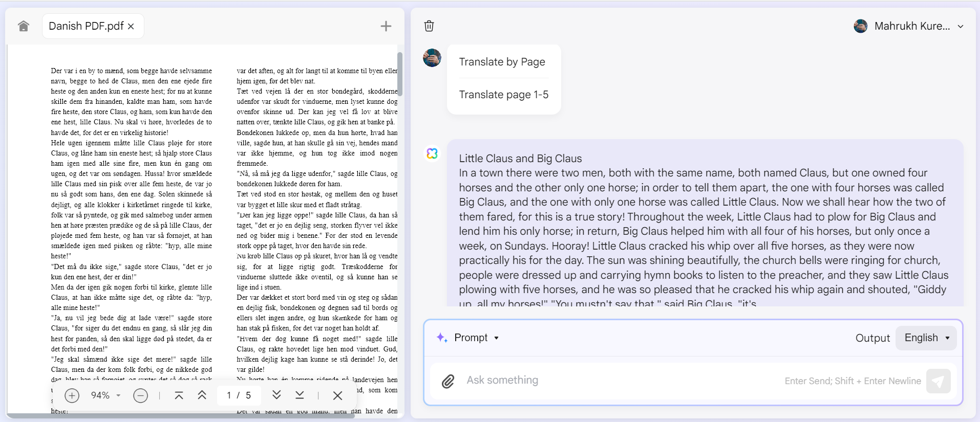Delete chat history with the trash icon

429,26
